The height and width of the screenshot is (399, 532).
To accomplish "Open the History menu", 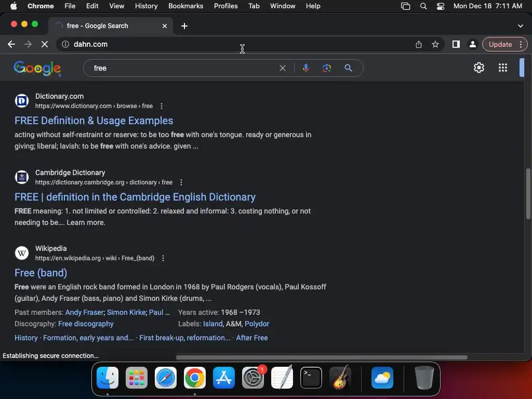I will point(146,6).
